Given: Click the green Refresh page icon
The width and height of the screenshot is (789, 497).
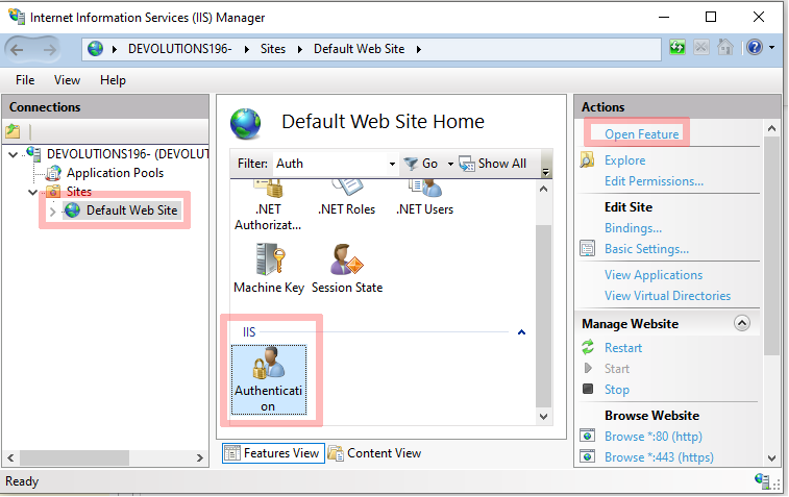Looking at the screenshot, I should point(677,48).
